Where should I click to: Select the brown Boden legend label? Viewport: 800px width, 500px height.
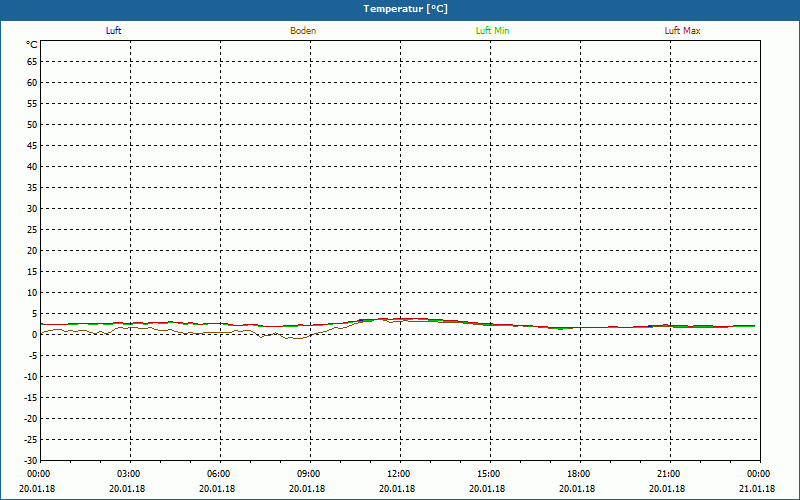tap(303, 31)
